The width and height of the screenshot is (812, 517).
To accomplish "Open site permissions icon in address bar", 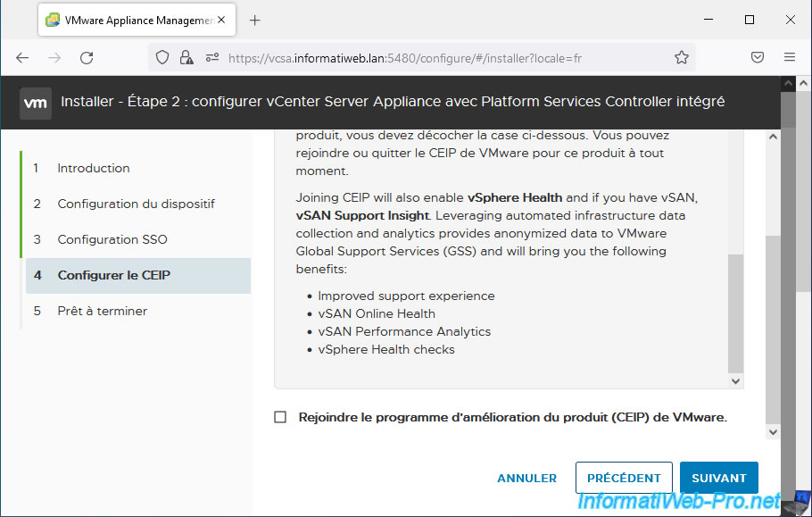I will point(212,57).
